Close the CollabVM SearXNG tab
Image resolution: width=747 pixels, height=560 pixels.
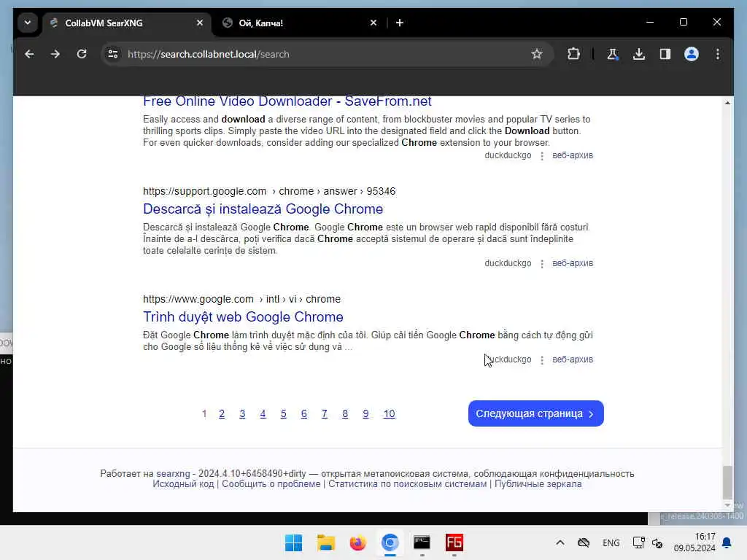[x=200, y=23]
